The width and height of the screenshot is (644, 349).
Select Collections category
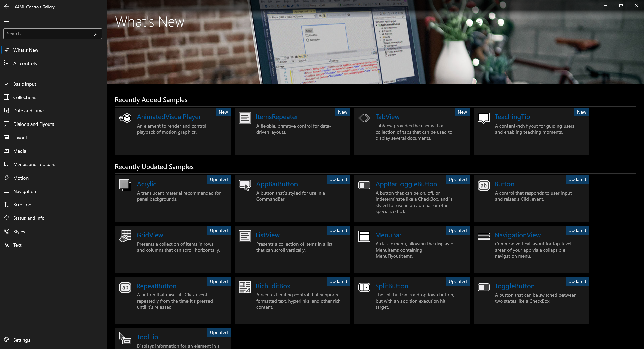pyautogui.click(x=54, y=97)
